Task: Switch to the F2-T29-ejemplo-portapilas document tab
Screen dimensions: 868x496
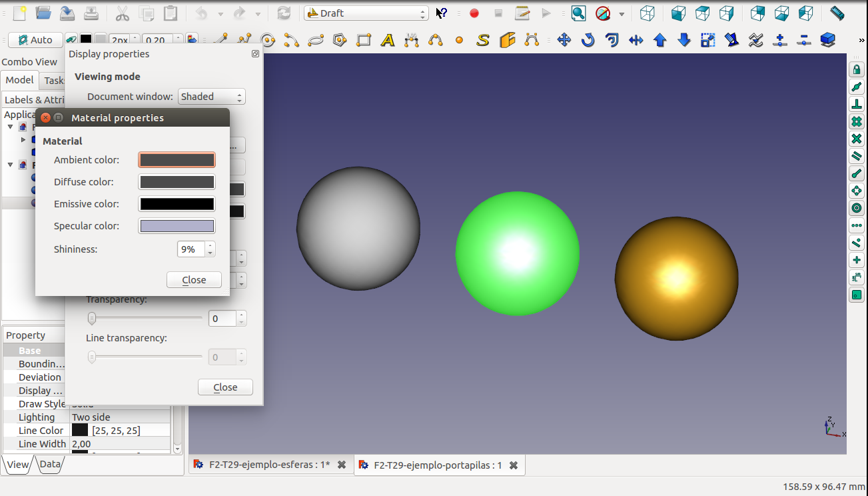Action: pos(437,465)
